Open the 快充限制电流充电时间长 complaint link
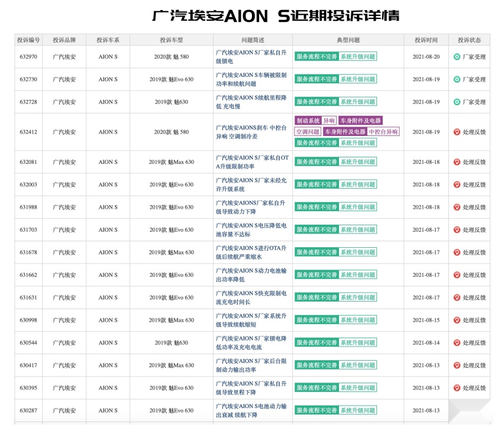Viewport: 504px width, 434px height. [251, 297]
